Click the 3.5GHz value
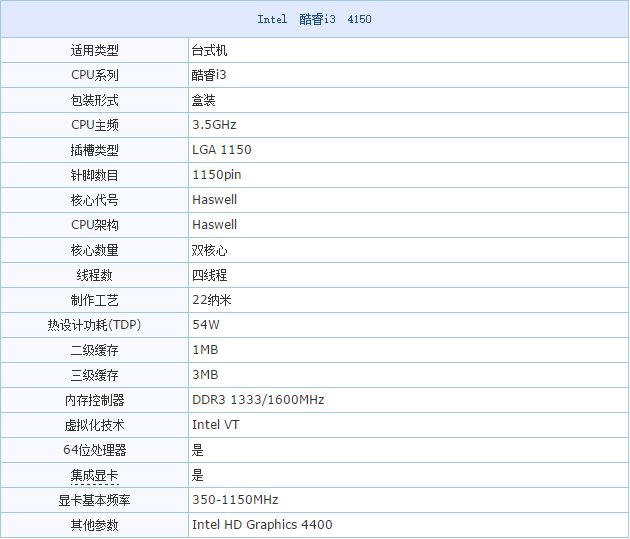630x539 pixels. click(x=214, y=125)
